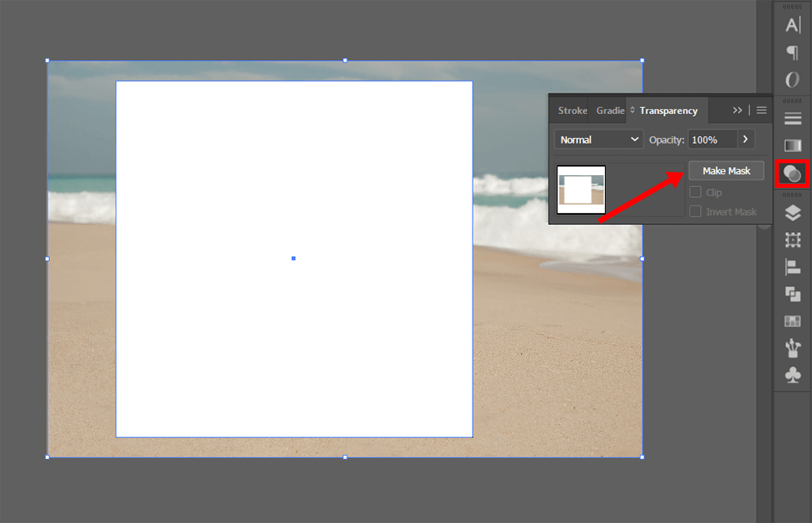Toggle the Clip option off
The width and height of the screenshot is (812, 523).
pos(696,192)
